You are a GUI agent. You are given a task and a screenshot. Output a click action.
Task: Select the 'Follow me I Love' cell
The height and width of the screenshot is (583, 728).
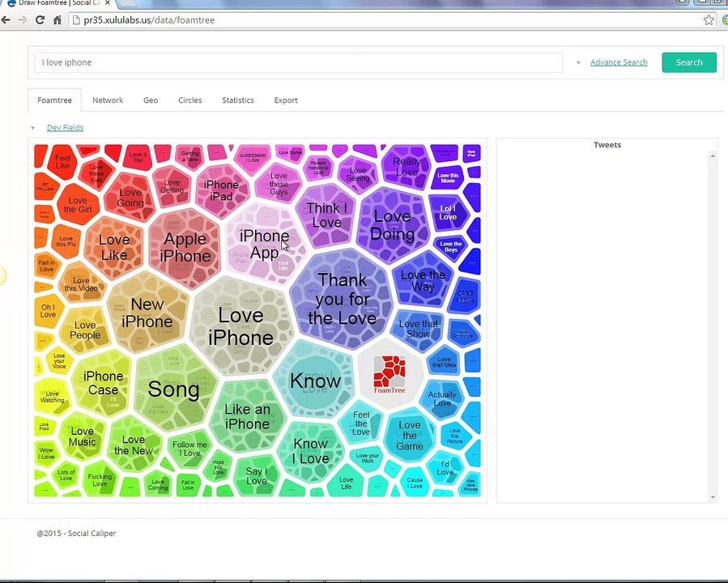[x=189, y=449]
